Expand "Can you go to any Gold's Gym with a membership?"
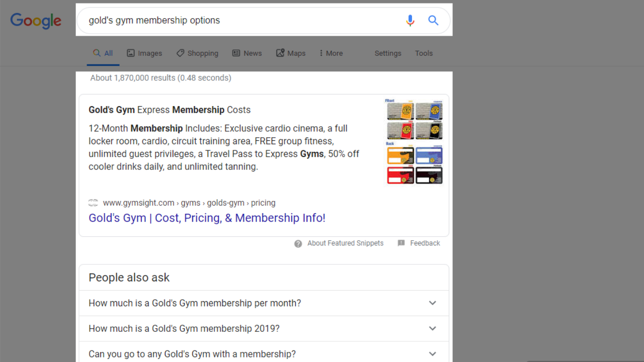The image size is (644, 362). (264, 354)
